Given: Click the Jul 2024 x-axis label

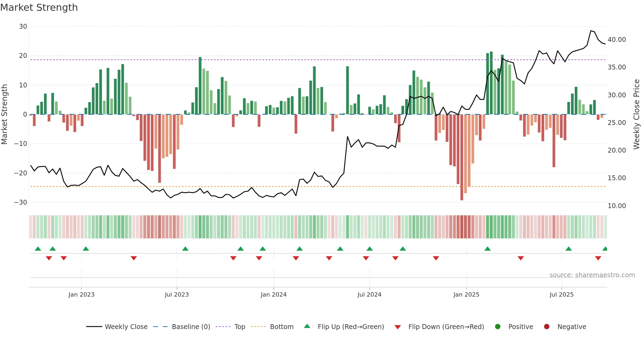Looking at the screenshot, I should pyautogui.click(x=369, y=294).
